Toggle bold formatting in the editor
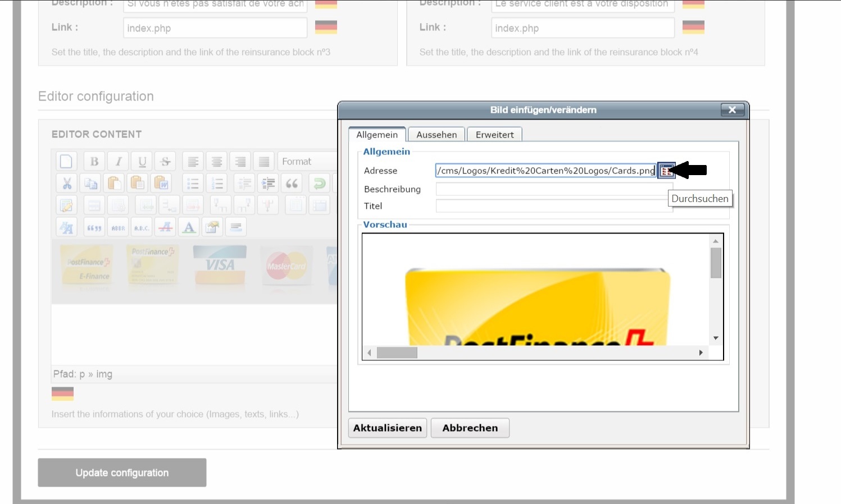This screenshot has height=504, width=841. [x=94, y=162]
